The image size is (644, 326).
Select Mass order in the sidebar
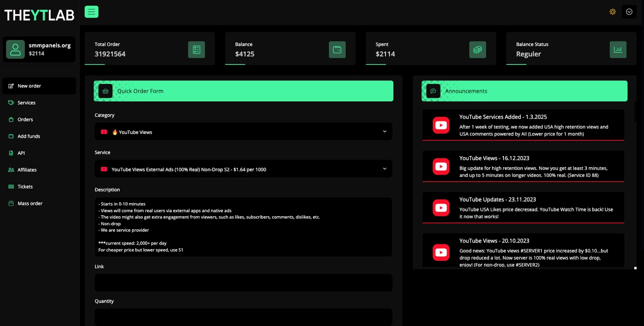tap(30, 204)
